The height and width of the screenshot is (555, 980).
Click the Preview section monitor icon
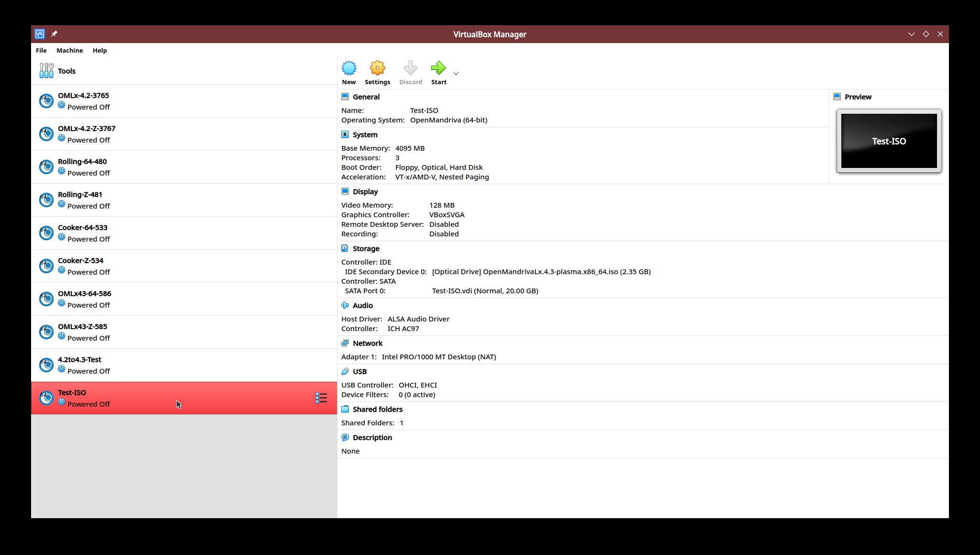(x=837, y=97)
